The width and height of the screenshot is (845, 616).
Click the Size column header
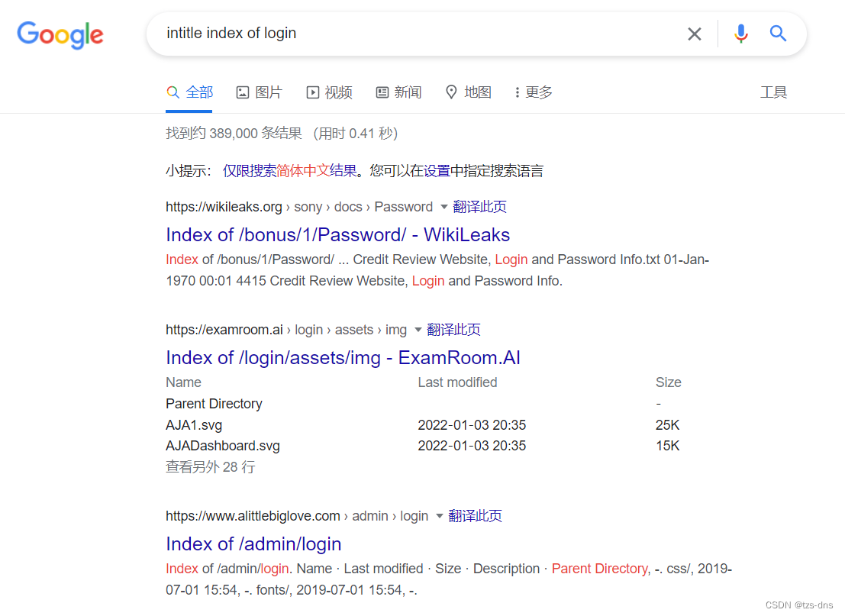point(668,382)
